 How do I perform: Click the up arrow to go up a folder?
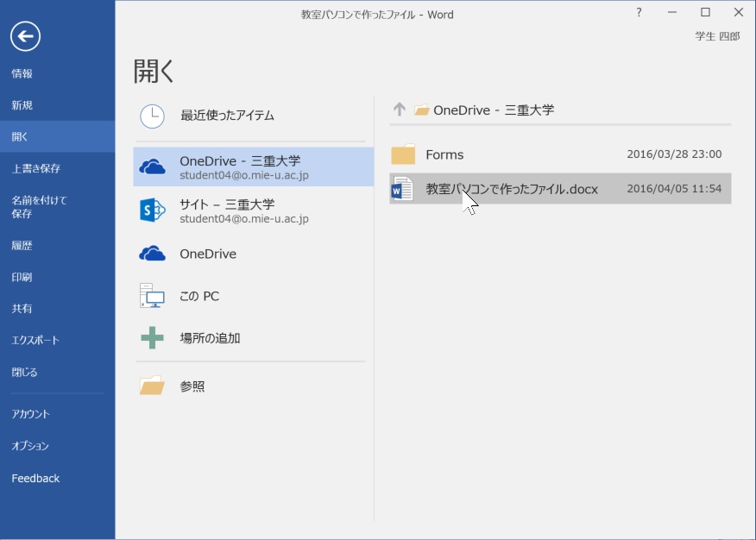[400, 110]
